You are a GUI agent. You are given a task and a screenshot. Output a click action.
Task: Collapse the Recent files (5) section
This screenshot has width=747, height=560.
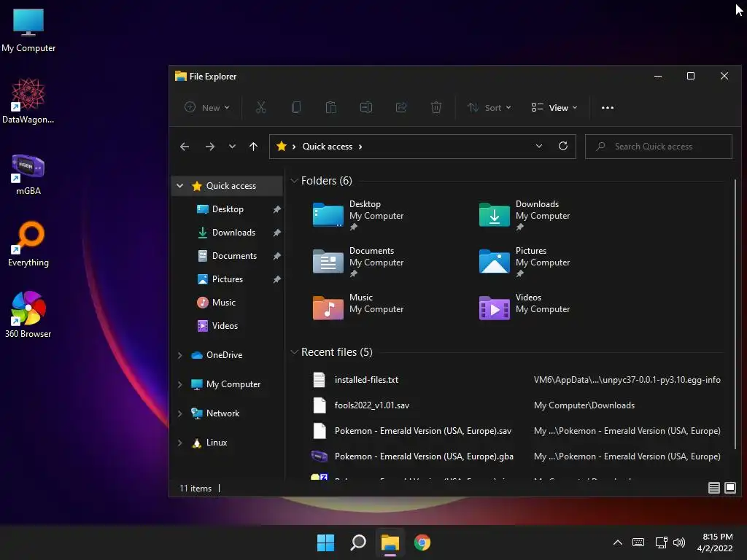[295, 352]
